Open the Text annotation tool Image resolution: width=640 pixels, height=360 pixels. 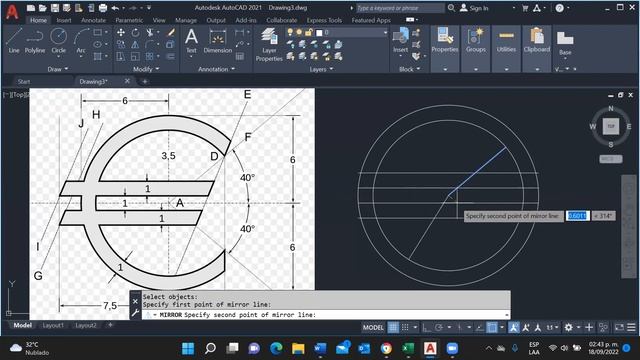(191, 41)
